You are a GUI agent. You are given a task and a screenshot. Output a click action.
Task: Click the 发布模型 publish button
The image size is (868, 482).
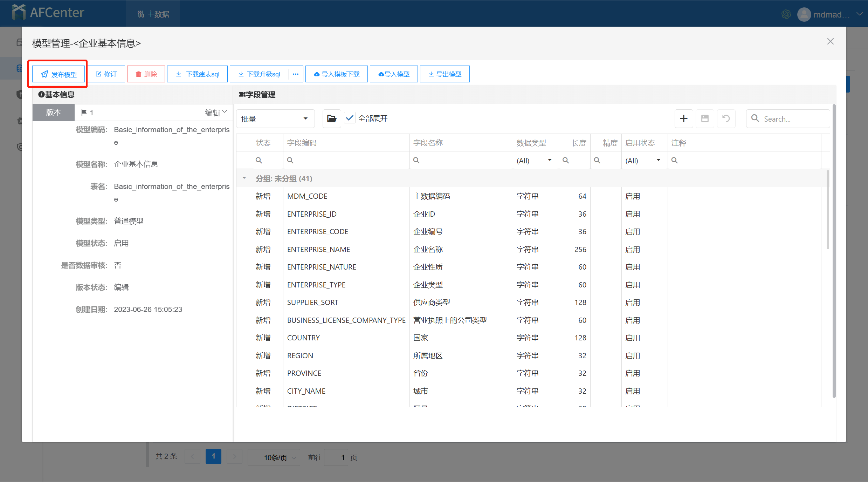pyautogui.click(x=59, y=74)
